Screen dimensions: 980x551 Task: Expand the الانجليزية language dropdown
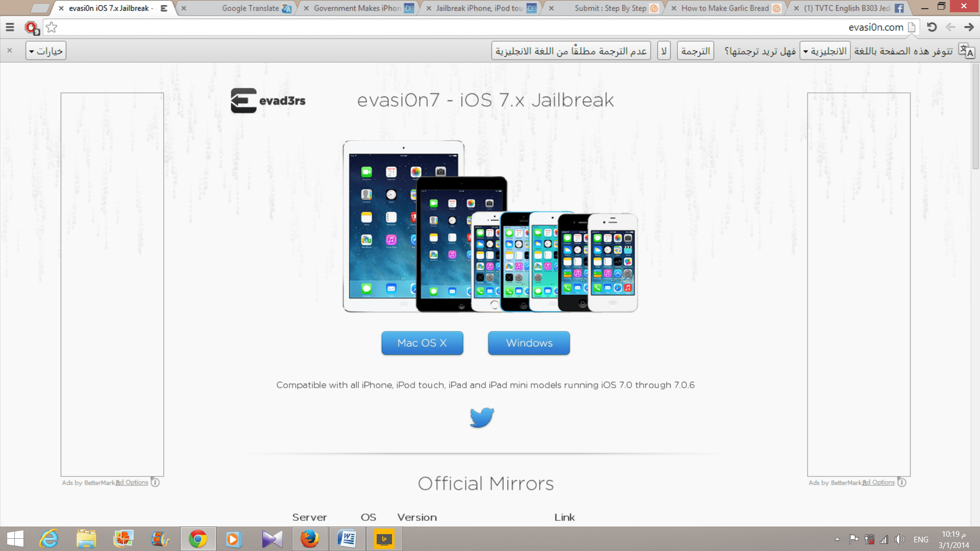pyautogui.click(x=824, y=50)
